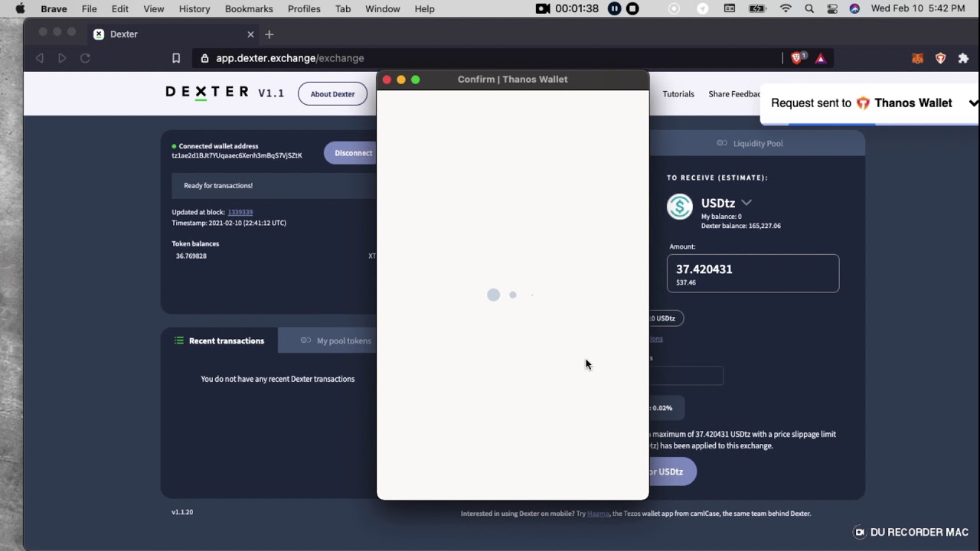Open Brave Rewards triangle icon
This screenshot has height=551, width=980.
tap(821, 58)
